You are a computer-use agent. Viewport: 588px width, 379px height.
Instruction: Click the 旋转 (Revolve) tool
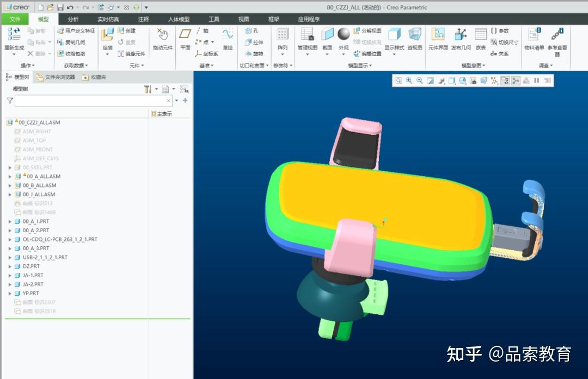coord(255,53)
